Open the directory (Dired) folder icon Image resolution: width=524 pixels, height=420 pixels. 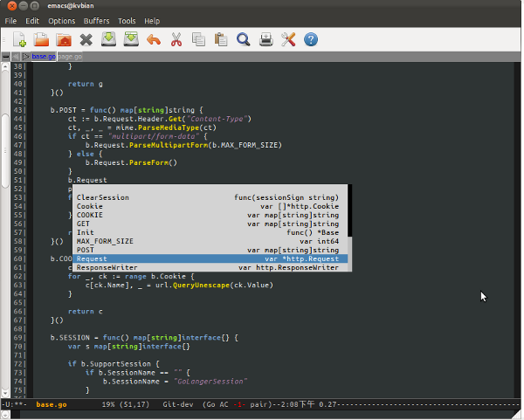pyautogui.click(x=63, y=39)
